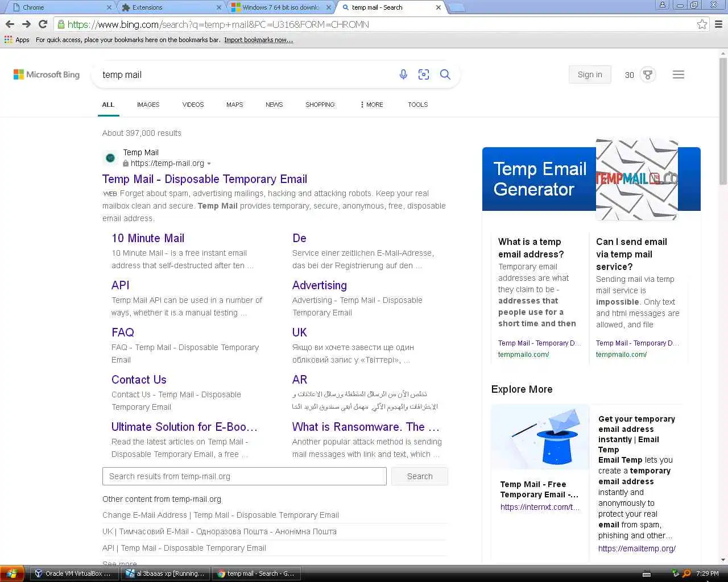The height and width of the screenshot is (582, 728).
Task: Open Oracle VM VirtualBox taskbar item
Action: point(73,573)
